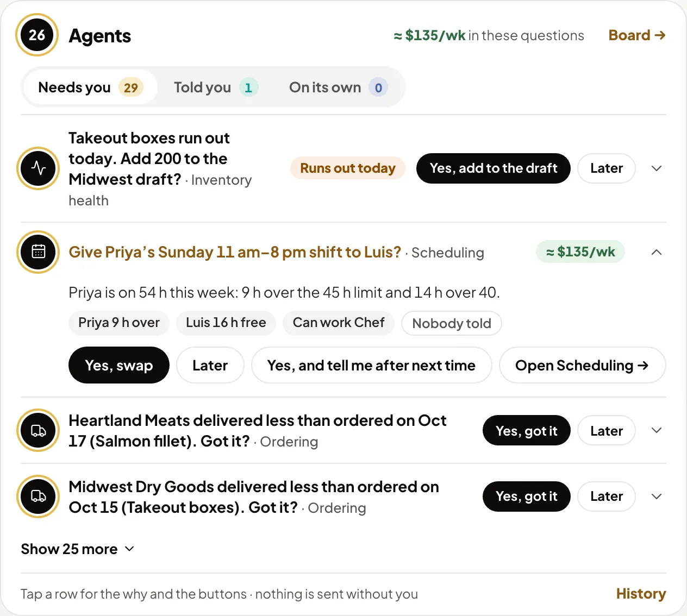Click the Yes, swap button

pyautogui.click(x=119, y=365)
